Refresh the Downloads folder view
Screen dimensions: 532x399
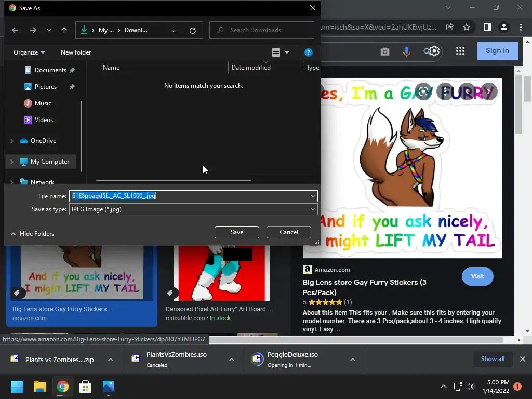pyautogui.click(x=193, y=31)
